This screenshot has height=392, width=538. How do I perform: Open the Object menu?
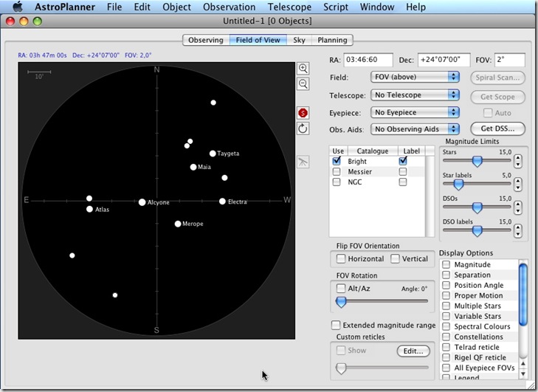176,7
